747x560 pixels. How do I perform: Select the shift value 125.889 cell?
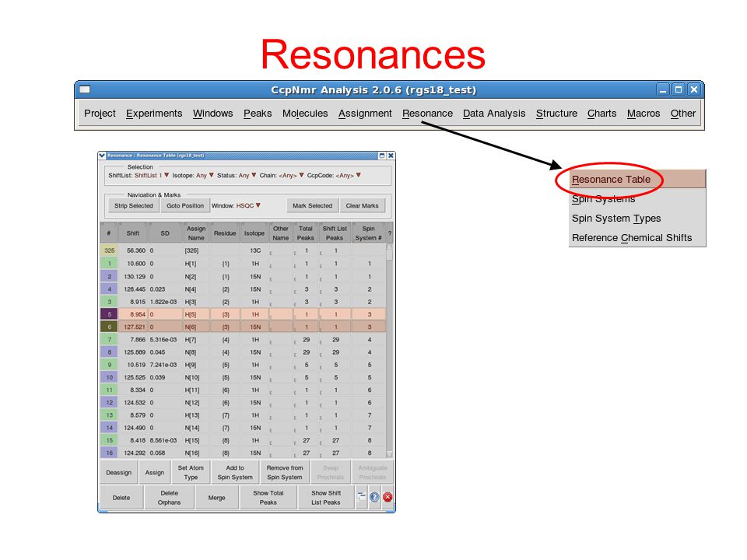(135, 352)
